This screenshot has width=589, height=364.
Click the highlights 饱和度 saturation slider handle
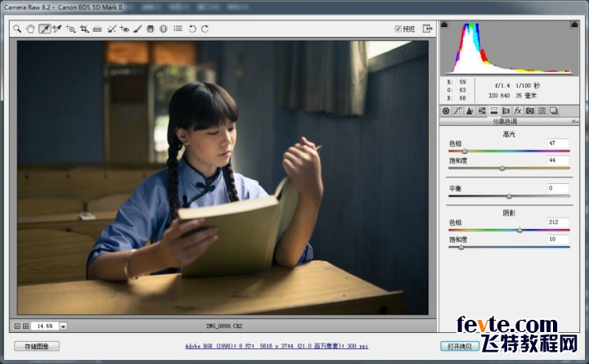pyautogui.click(x=502, y=169)
